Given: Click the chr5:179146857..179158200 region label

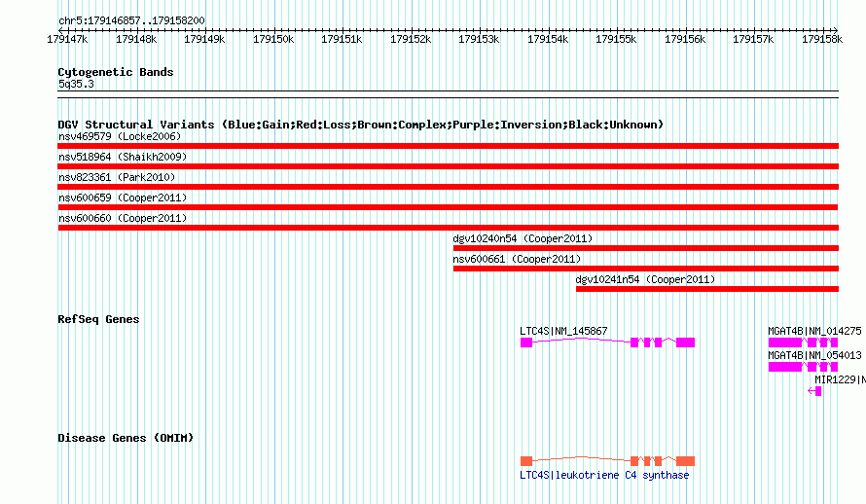Looking at the screenshot, I should tap(131, 21).
